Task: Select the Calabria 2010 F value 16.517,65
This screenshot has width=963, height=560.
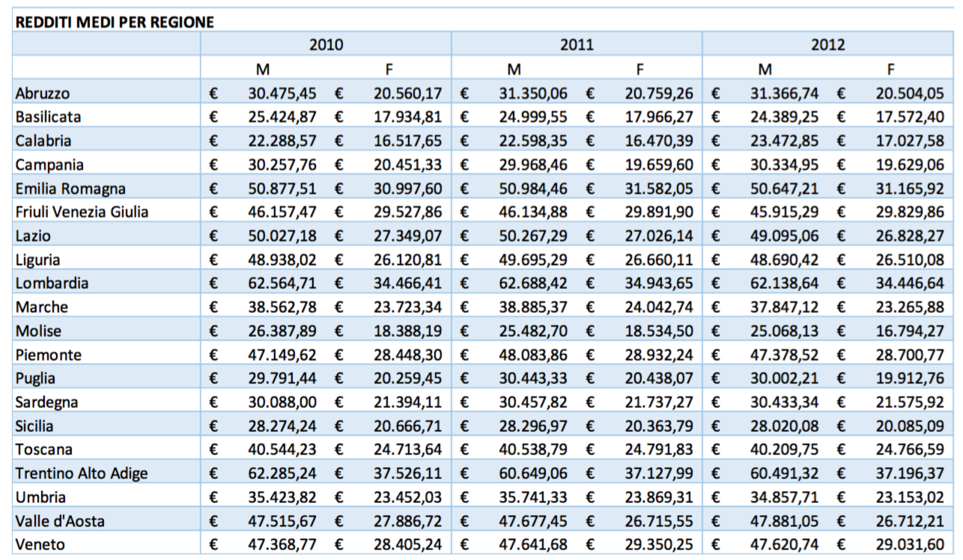Action: [407, 141]
